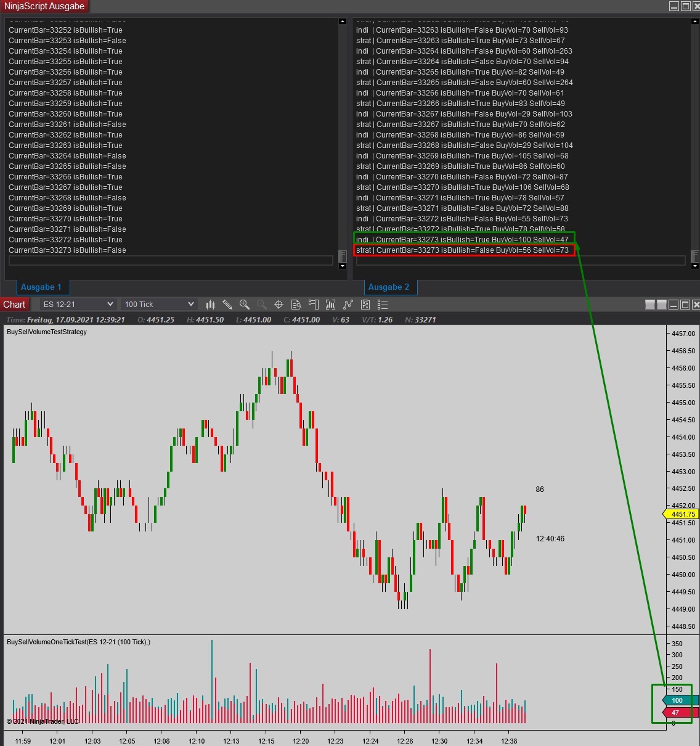
Task: Click the yellow 4451.75 price marker
Action: click(681, 514)
